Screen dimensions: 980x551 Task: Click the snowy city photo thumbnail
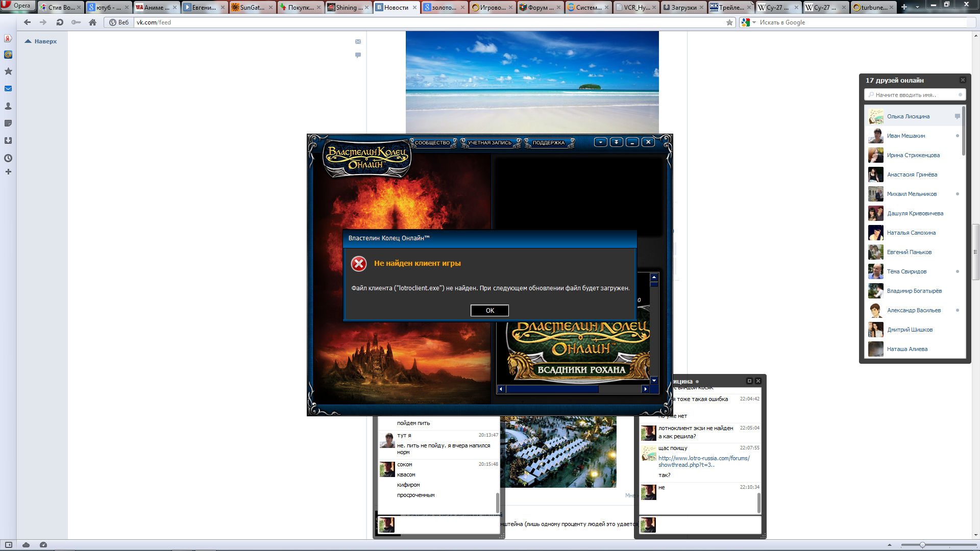pyautogui.click(x=558, y=452)
